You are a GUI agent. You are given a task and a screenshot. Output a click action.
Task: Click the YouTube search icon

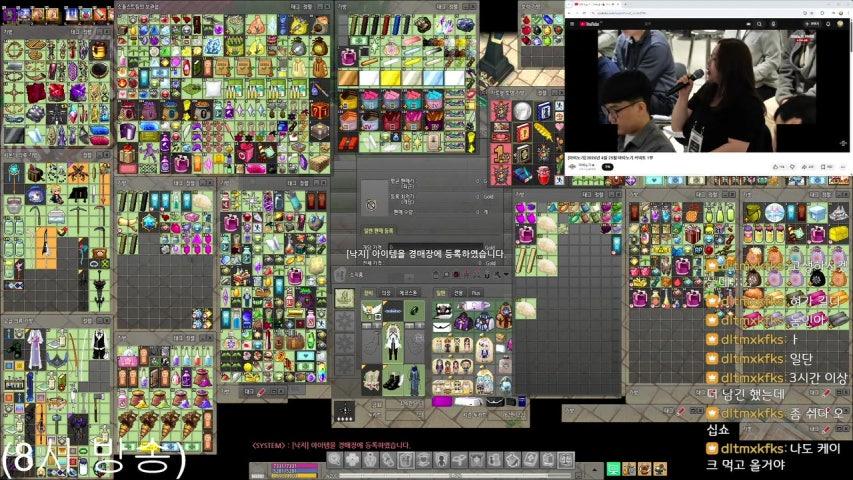pos(759,24)
